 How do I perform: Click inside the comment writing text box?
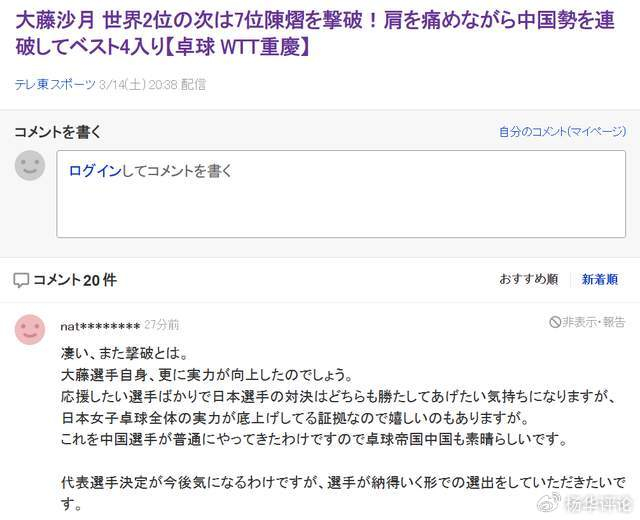coord(340,200)
